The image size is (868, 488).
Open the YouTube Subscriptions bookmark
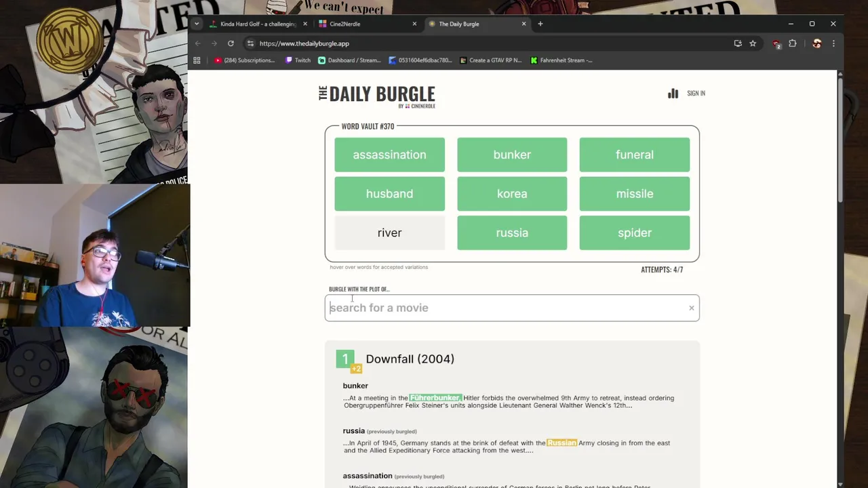pos(244,60)
